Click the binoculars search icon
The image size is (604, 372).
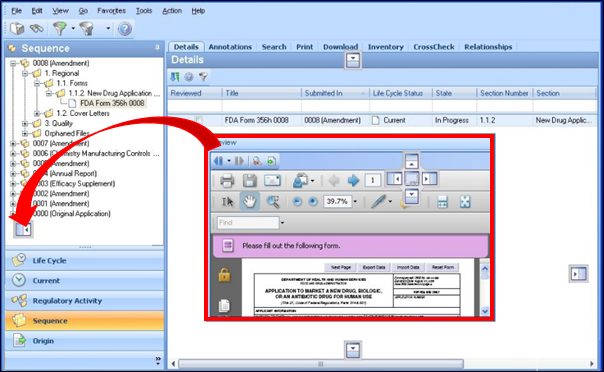pos(37,28)
